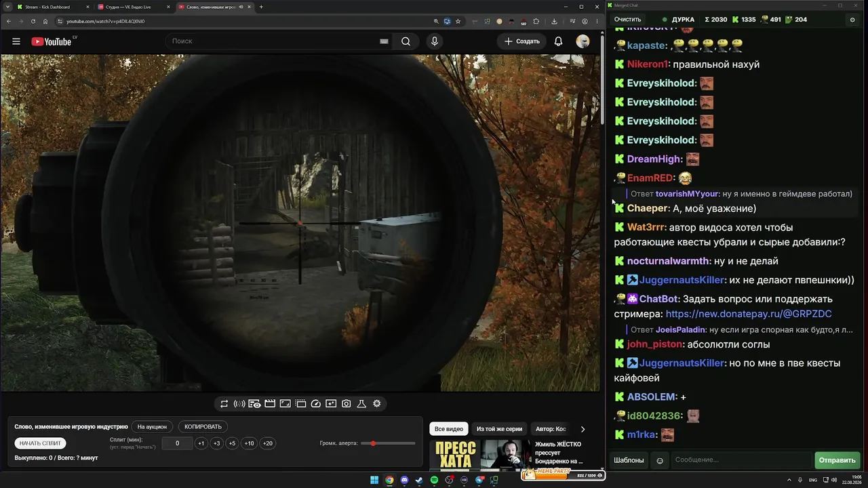Select the 'Из той же серии' filter chip

(499, 429)
